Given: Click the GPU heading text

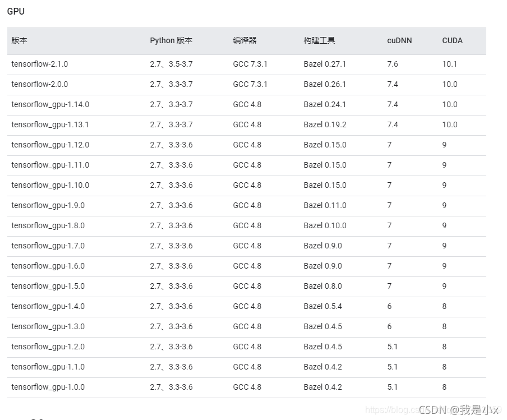Looking at the screenshot, I should (16, 11).
